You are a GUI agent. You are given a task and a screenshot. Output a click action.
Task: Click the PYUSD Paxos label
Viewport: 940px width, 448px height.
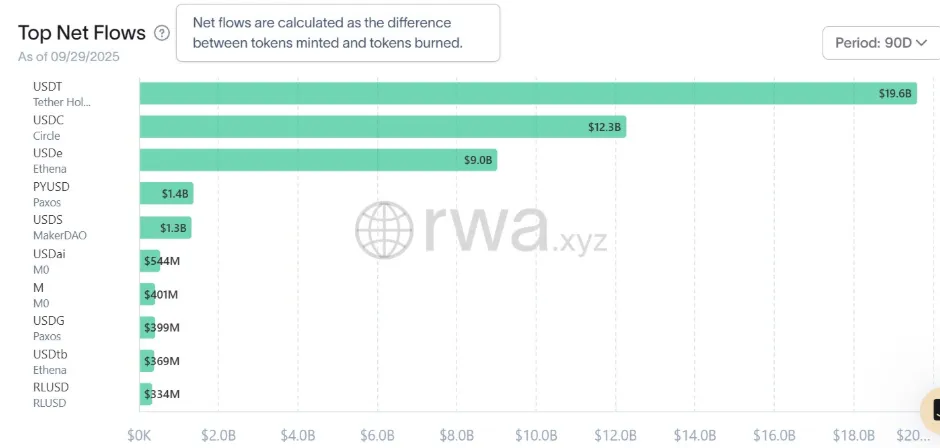pyautogui.click(x=51, y=194)
